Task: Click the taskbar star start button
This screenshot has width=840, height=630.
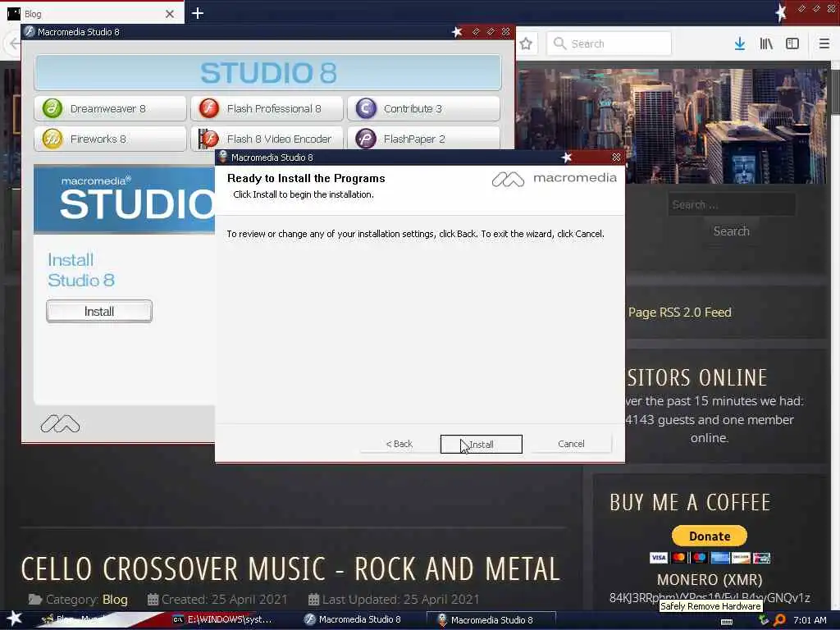Action: [x=14, y=619]
